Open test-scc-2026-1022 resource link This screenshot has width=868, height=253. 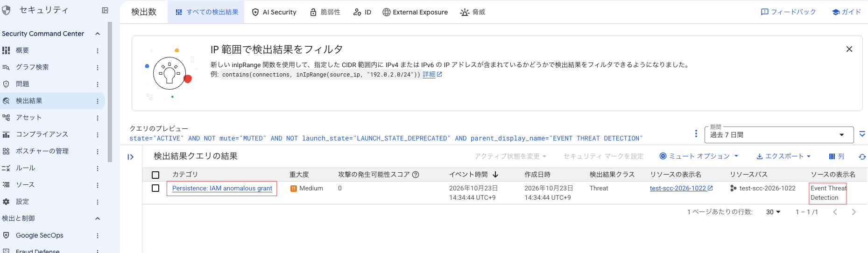[x=681, y=188]
